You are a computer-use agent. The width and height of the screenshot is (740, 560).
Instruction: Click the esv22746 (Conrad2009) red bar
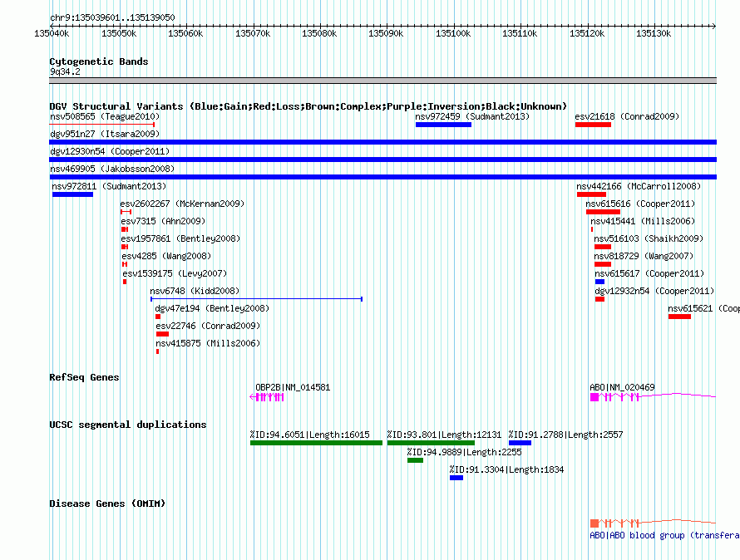162,334
